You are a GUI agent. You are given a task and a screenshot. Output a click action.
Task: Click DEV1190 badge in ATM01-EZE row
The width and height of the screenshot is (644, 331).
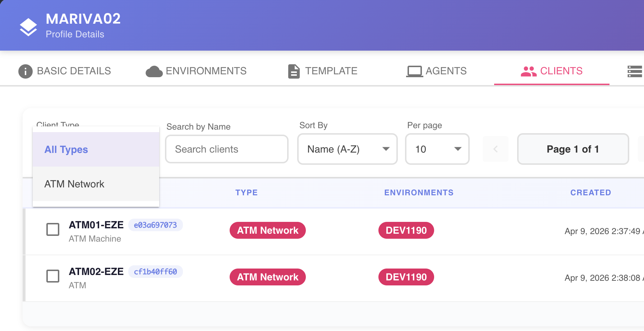pyautogui.click(x=406, y=230)
